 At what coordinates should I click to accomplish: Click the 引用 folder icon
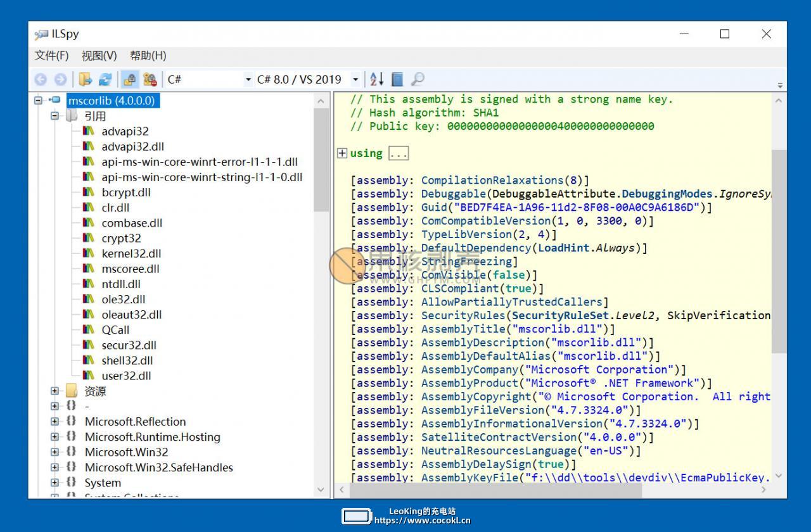coord(72,116)
